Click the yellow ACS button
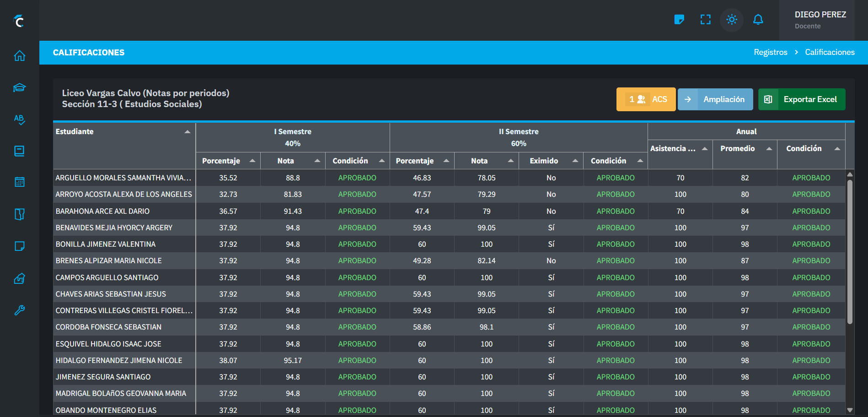This screenshot has width=868, height=417. point(646,99)
